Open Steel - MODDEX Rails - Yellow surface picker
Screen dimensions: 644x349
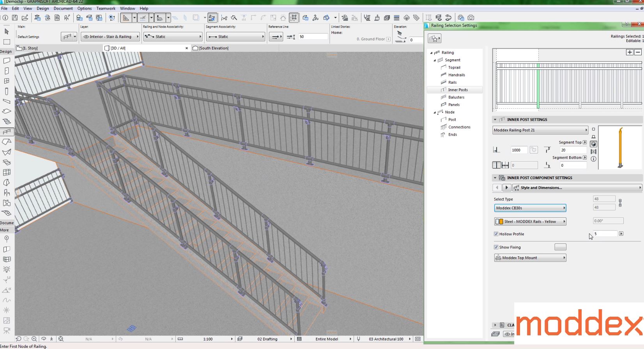(x=530, y=222)
